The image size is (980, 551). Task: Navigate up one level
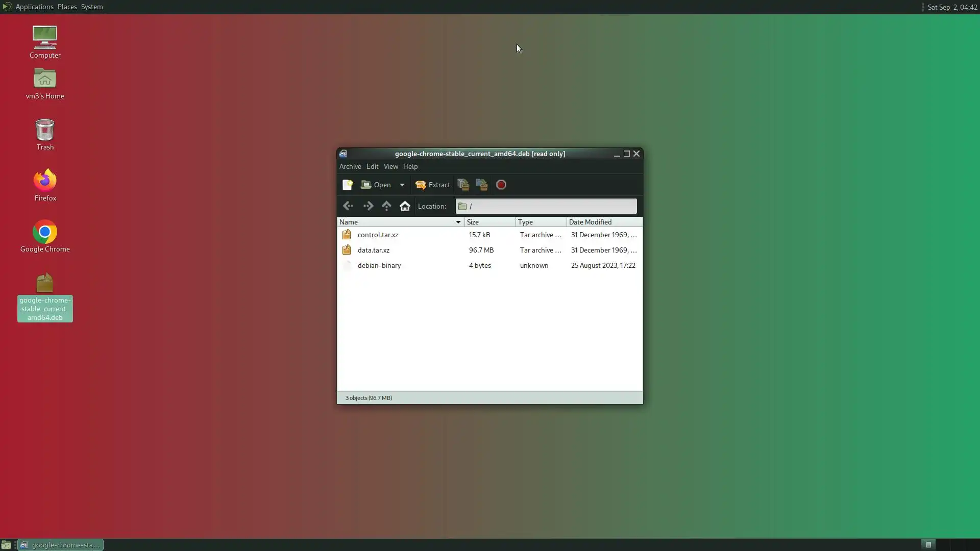click(386, 206)
